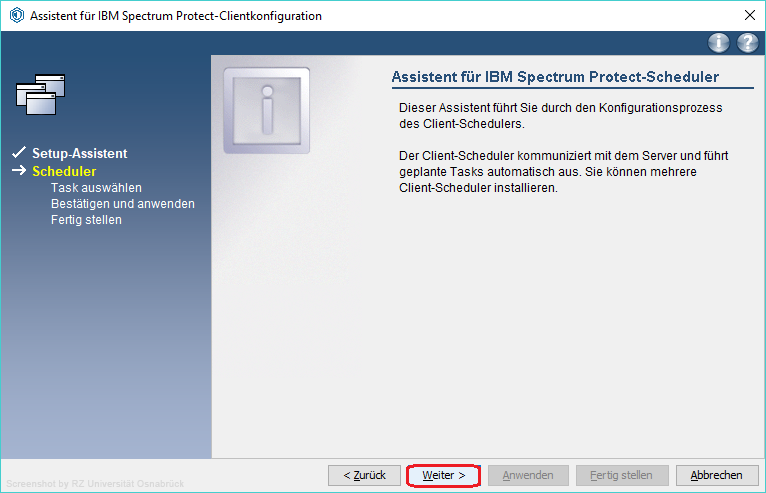The image size is (766, 493).
Task: Proceed by pressing the Weiter button
Action: click(444, 475)
